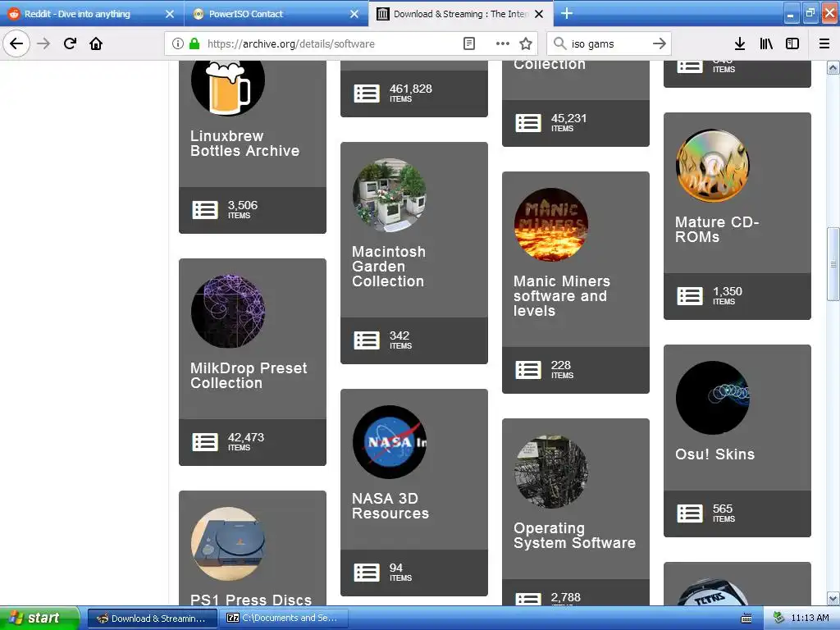The height and width of the screenshot is (630, 840).
Task: Click the list icon beside 42,473 items
Action: pos(205,442)
